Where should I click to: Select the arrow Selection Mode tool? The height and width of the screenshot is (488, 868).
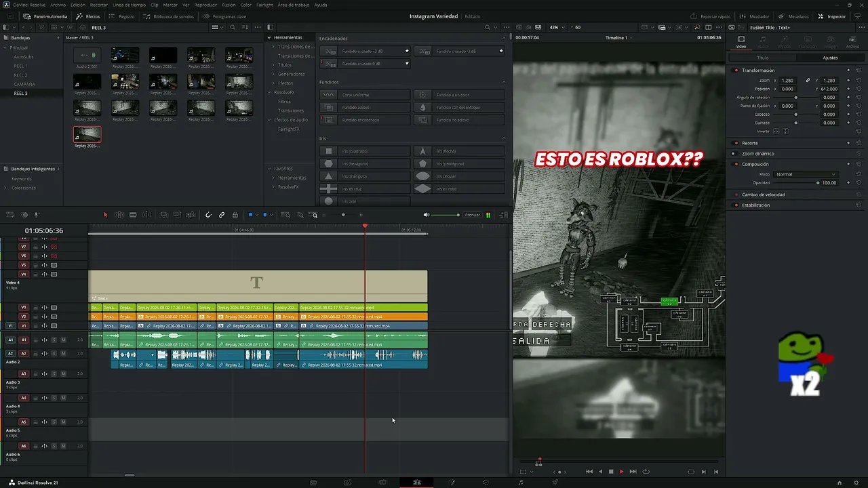pyautogui.click(x=105, y=215)
